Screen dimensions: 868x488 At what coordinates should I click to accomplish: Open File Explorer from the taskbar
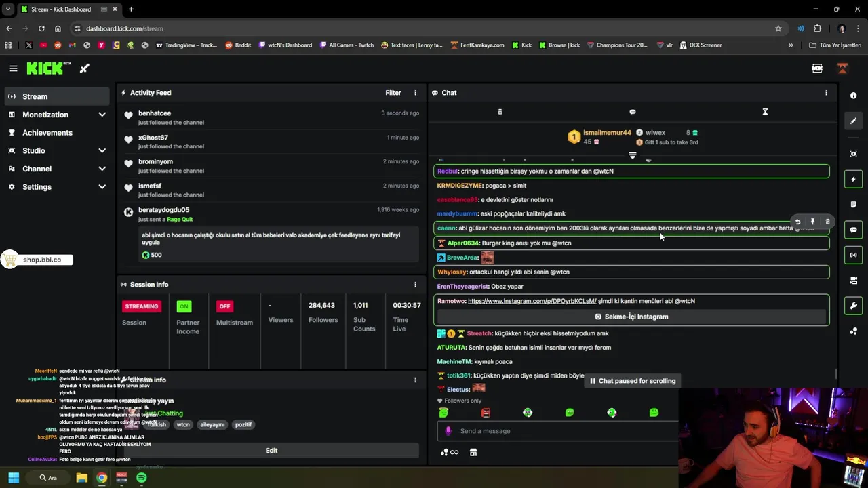pos(81,478)
